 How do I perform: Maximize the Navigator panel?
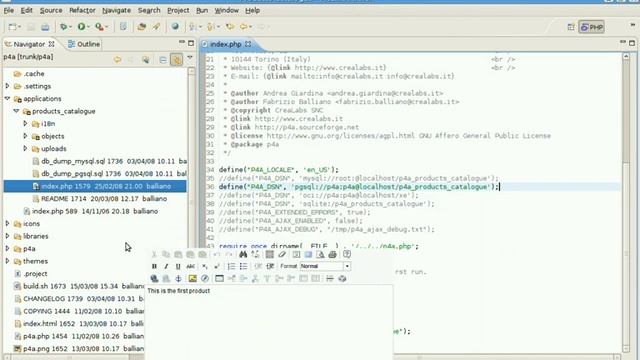click(191, 43)
